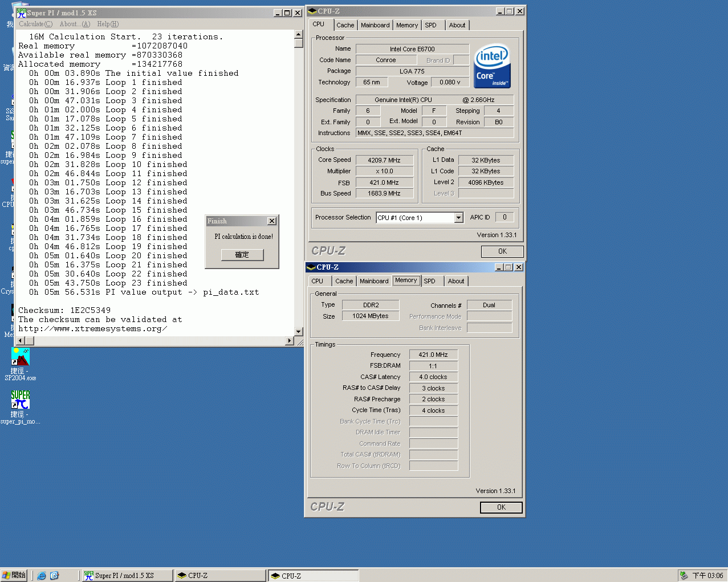728x582 pixels.
Task: Click the system tray icon near the clock
Action: [684, 576]
